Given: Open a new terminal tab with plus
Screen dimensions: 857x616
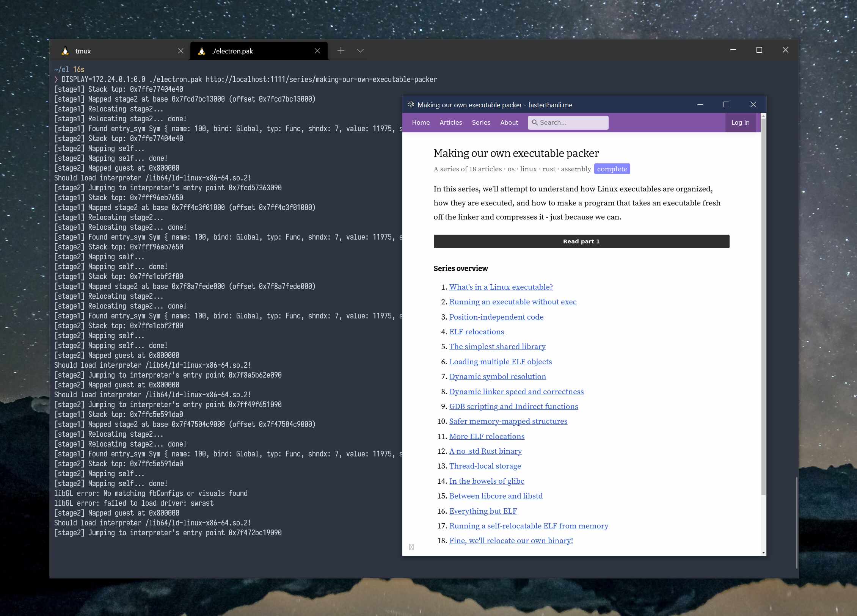Looking at the screenshot, I should 341,50.
